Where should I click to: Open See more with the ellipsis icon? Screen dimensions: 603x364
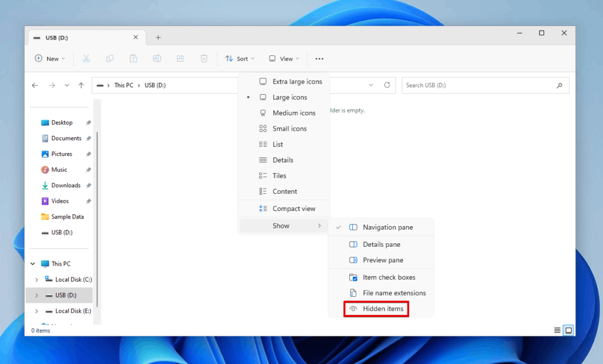pyautogui.click(x=319, y=58)
